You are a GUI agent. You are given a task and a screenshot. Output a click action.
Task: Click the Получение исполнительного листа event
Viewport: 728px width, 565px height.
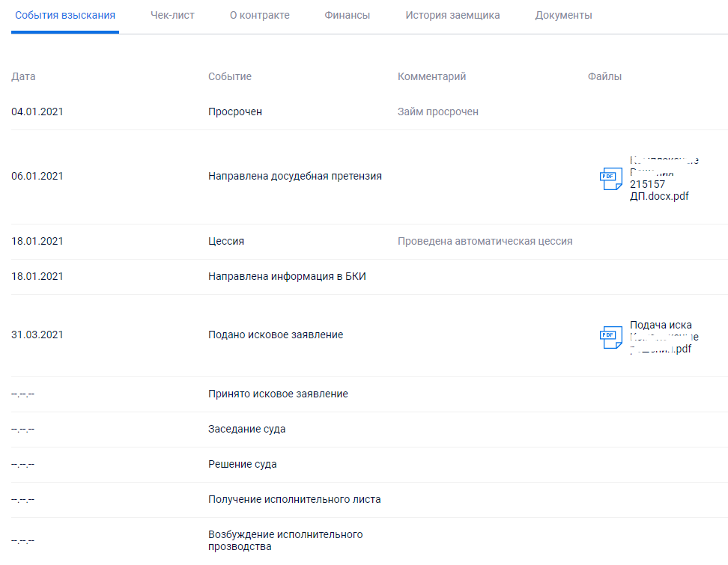point(294,499)
